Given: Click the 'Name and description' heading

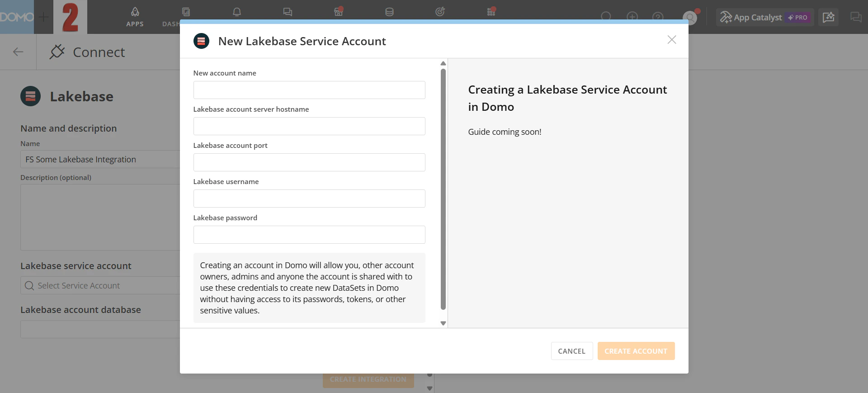Looking at the screenshot, I should [x=69, y=128].
